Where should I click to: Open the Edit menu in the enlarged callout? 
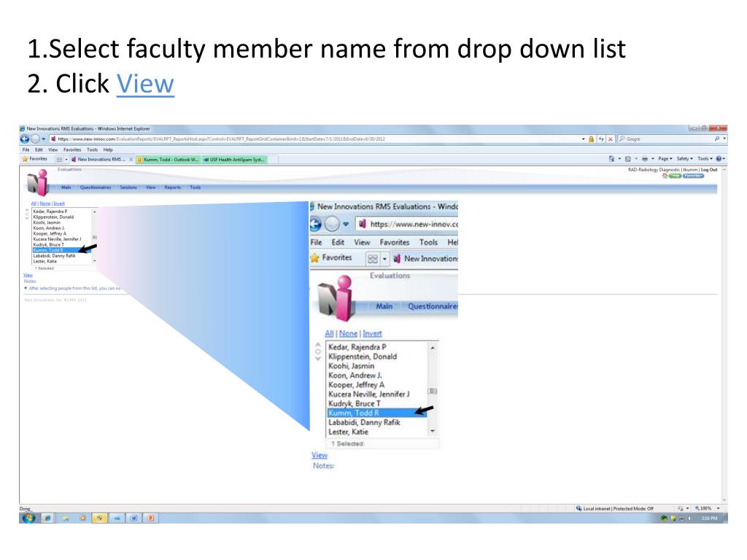pyautogui.click(x=338, y=242)
